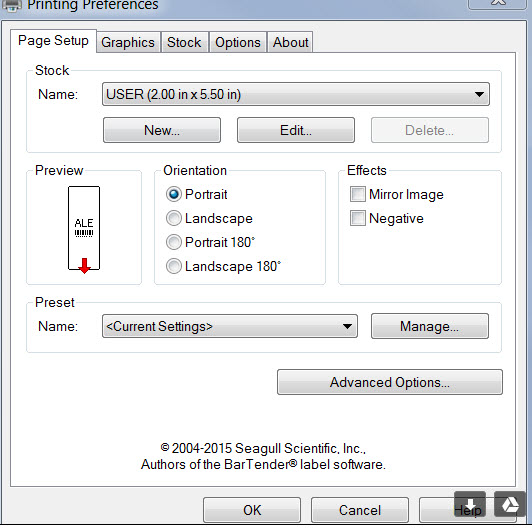532x528 pixels.
Task: Open Manage... presets button
Action: tap(430, 326)
